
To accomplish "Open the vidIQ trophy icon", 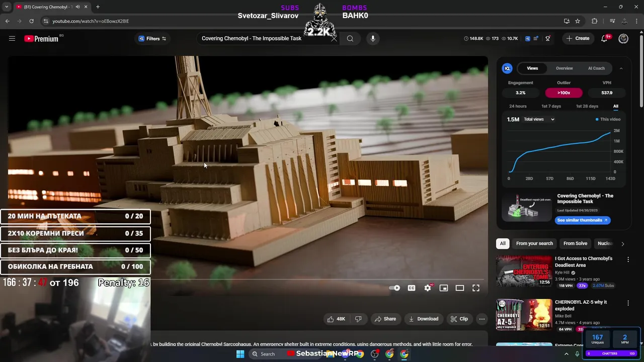I will click(x=548, y=39).
